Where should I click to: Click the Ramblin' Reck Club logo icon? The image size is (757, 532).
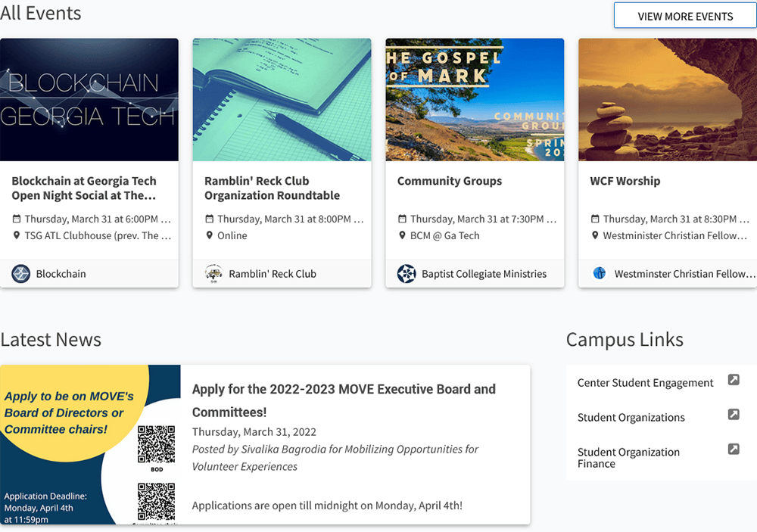pyautogui.click(x=213, y=274)
